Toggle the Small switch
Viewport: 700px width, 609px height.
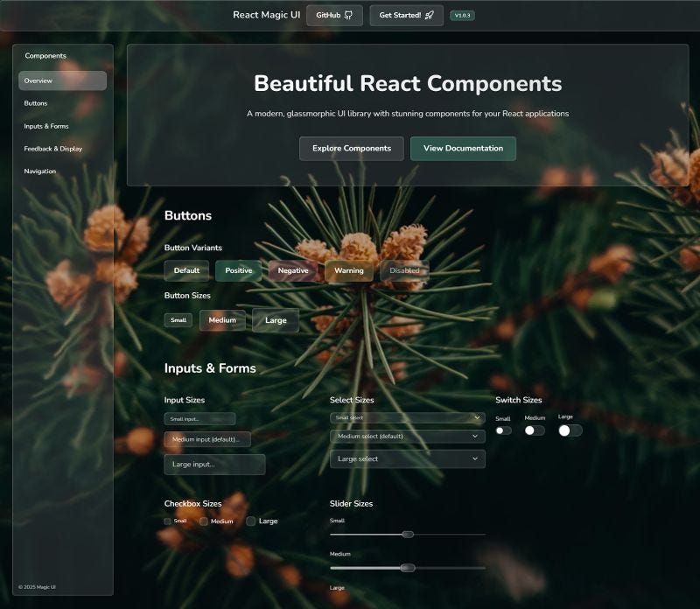tap(504, 430)
